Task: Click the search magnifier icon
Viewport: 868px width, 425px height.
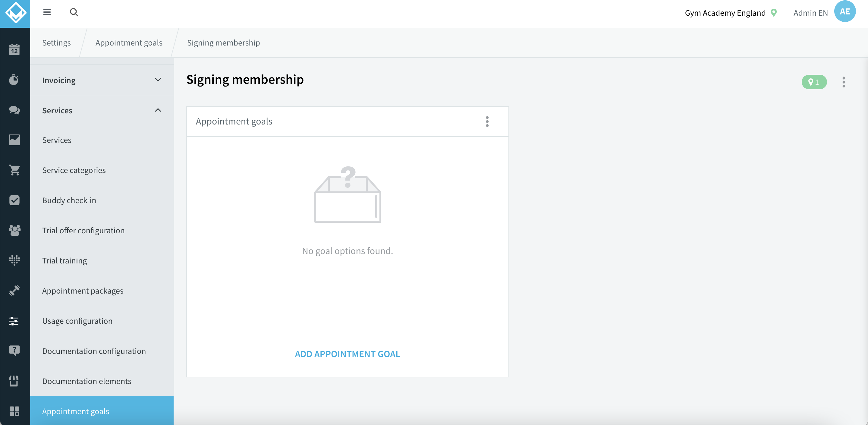Action: pos(74,12)
